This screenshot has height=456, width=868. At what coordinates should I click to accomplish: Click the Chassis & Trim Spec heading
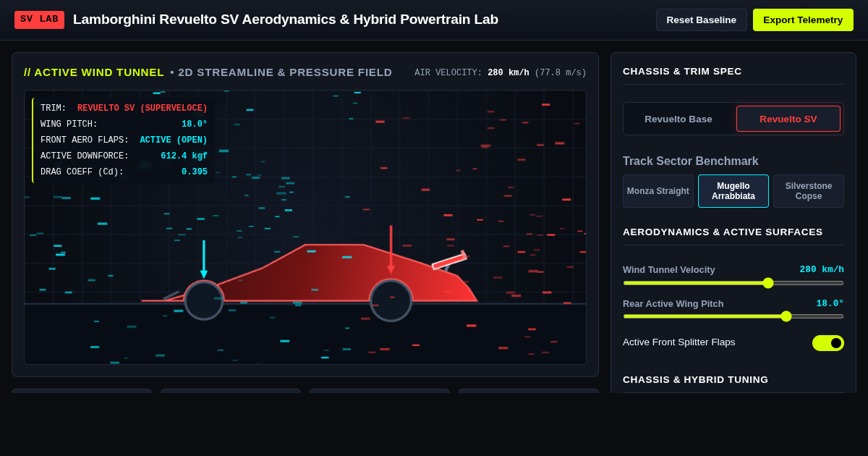[x=682, y=71]
